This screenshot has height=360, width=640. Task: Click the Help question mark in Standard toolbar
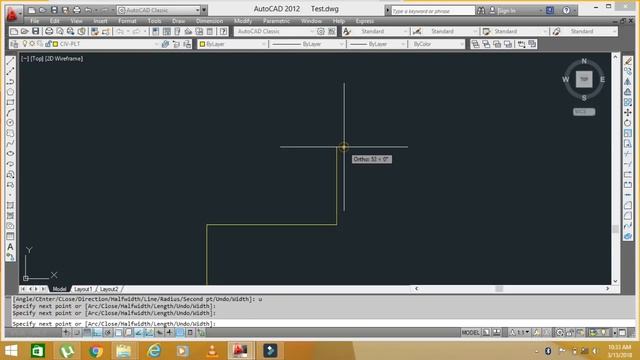tap(223, 31)
